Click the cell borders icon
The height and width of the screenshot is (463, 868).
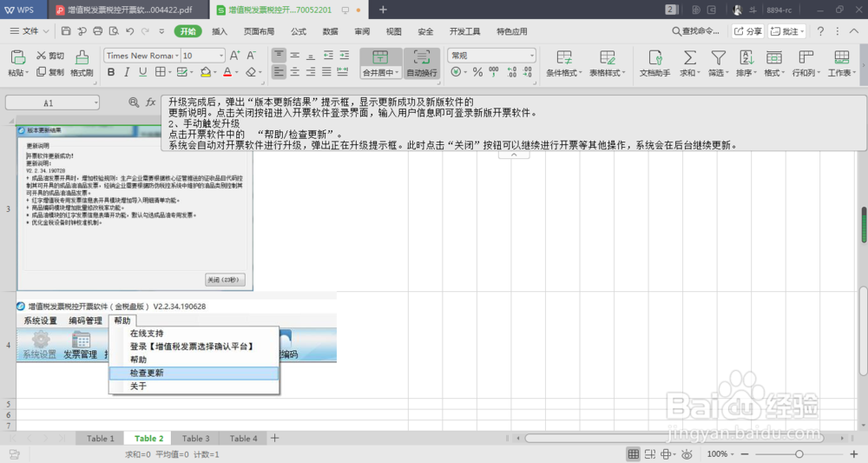point(161,72)
